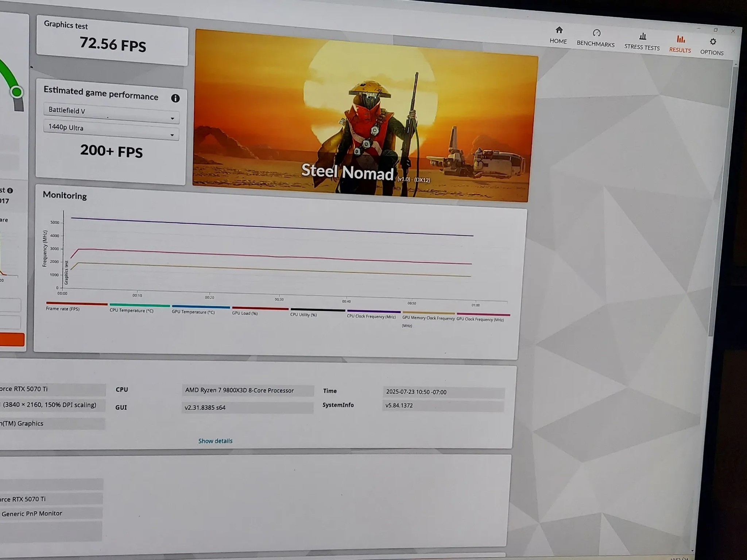Go to Stress Tests bar-chart icon

[642, 36]
